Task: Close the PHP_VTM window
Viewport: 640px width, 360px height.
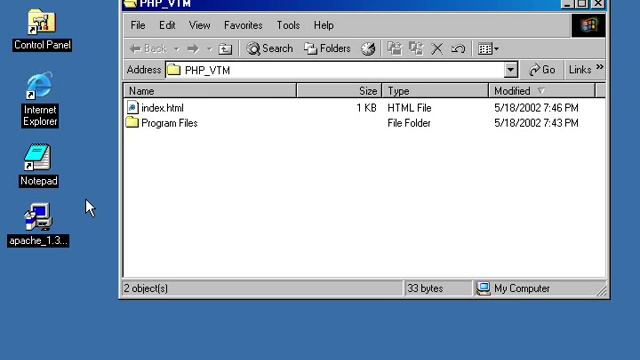Action: (598, 4)
